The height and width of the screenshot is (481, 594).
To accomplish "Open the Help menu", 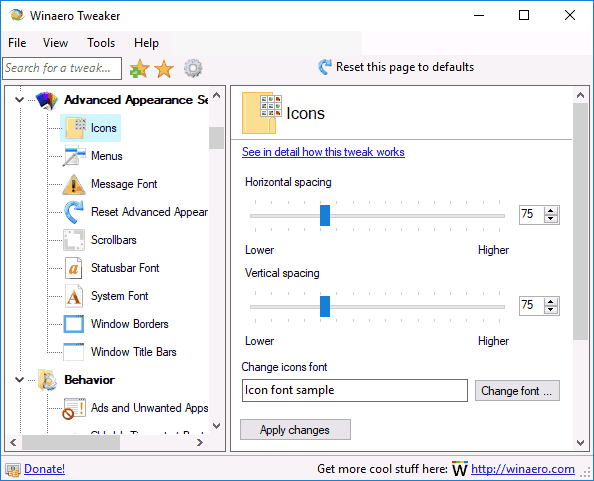I will 146,43.
